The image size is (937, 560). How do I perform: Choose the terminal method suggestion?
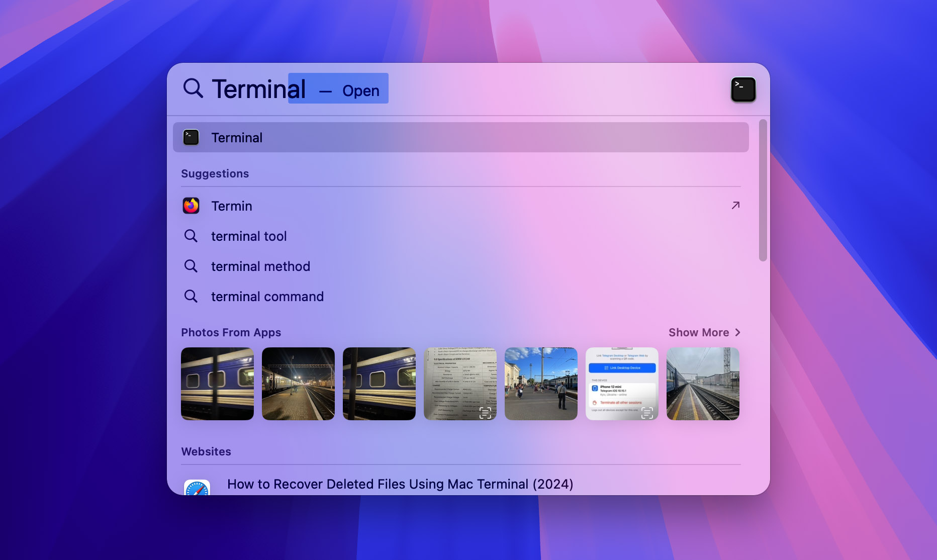coord(460,266)
